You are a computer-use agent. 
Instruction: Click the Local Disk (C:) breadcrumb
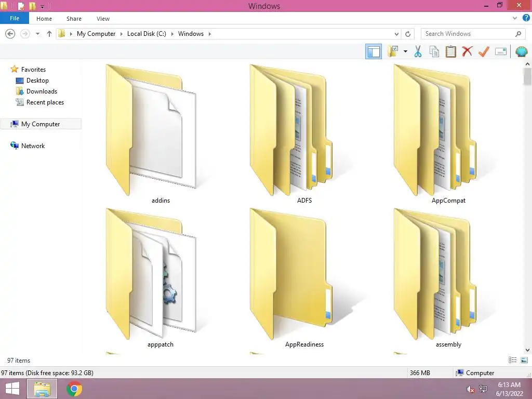tap(147, 34)
